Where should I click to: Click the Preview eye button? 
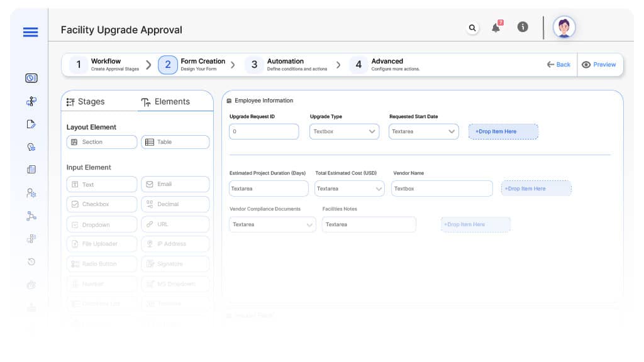tap(599, 65)
